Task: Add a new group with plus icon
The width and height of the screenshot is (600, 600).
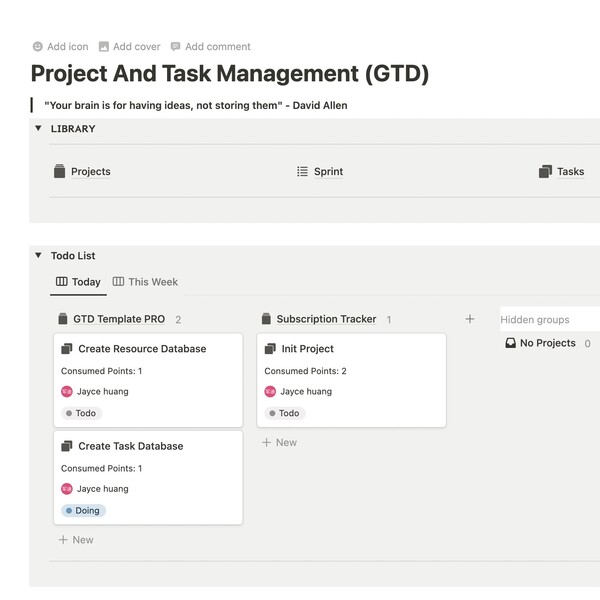Action: (x=470, y=319)
